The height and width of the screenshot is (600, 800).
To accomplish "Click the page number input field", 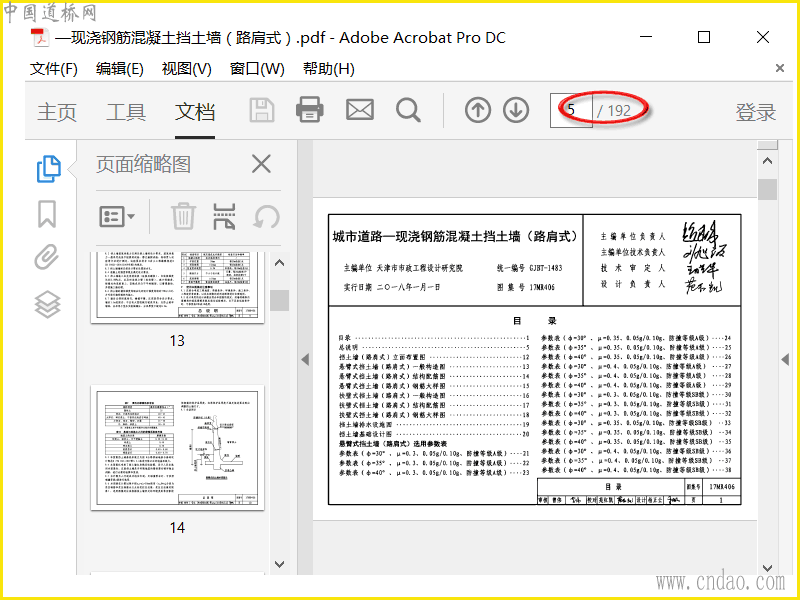I will point(571,110).
